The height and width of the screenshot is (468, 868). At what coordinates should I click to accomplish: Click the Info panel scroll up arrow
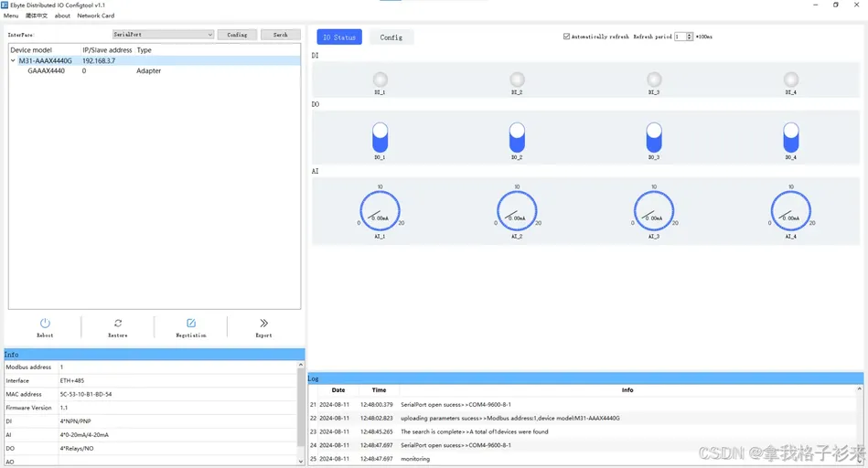click(x=301, y=365)
